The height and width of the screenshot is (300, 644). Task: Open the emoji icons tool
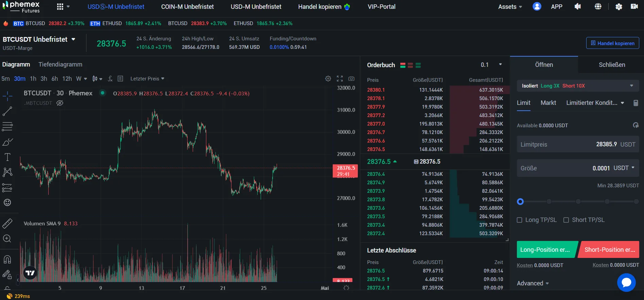point(7,203)
